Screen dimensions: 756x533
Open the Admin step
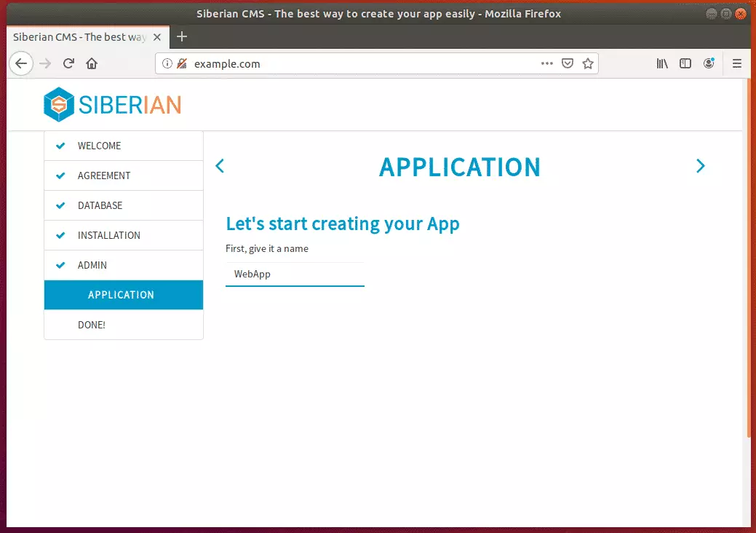click(x=124, y=265)
